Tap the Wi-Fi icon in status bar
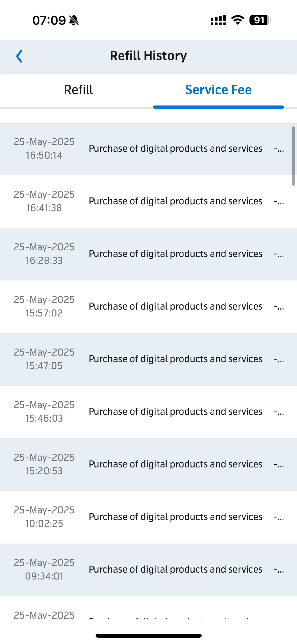 (x=238, y=20)
